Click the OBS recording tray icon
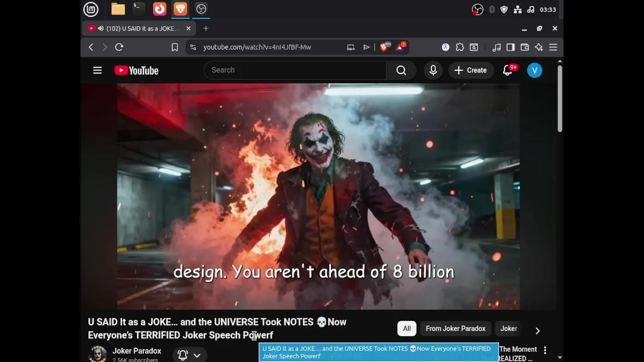Image resolution: width=644 pixels, height=362 pixels. [477, 10]
